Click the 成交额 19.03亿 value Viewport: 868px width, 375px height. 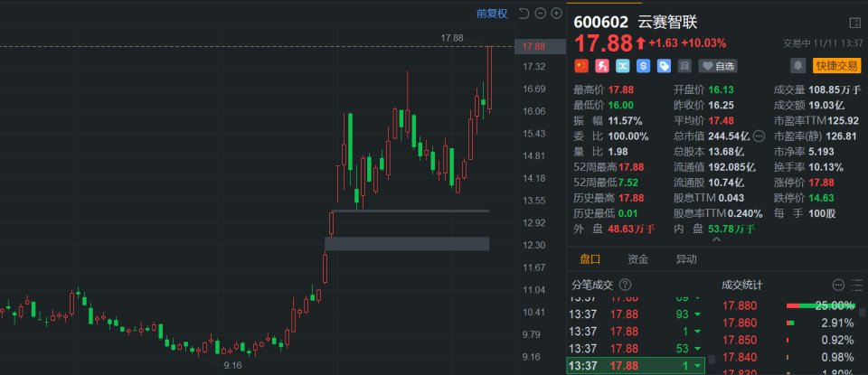coord(826,105)
